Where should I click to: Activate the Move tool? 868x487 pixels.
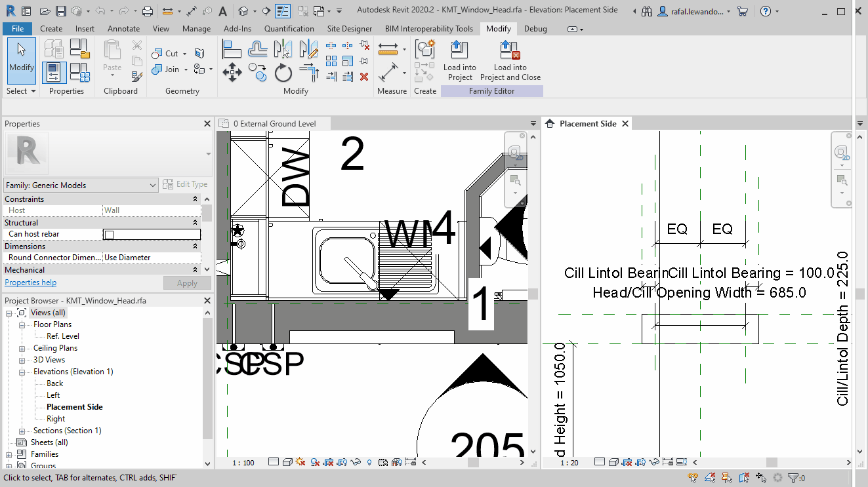pyautogui.click(x=232, y=71)
